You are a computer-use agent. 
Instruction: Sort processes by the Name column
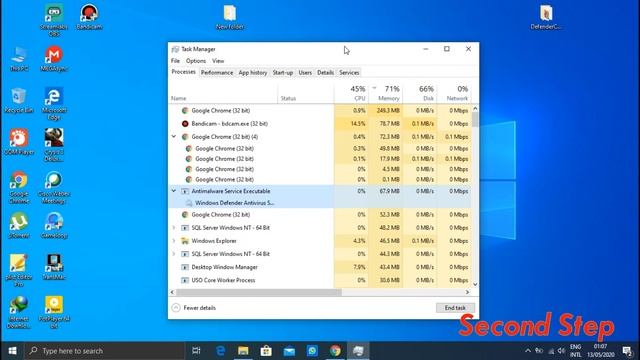pyautogui.click(x=224, y=93)
